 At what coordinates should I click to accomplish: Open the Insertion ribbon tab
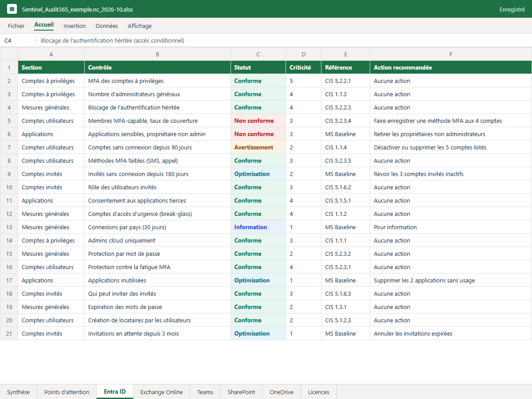coord(74,26)
